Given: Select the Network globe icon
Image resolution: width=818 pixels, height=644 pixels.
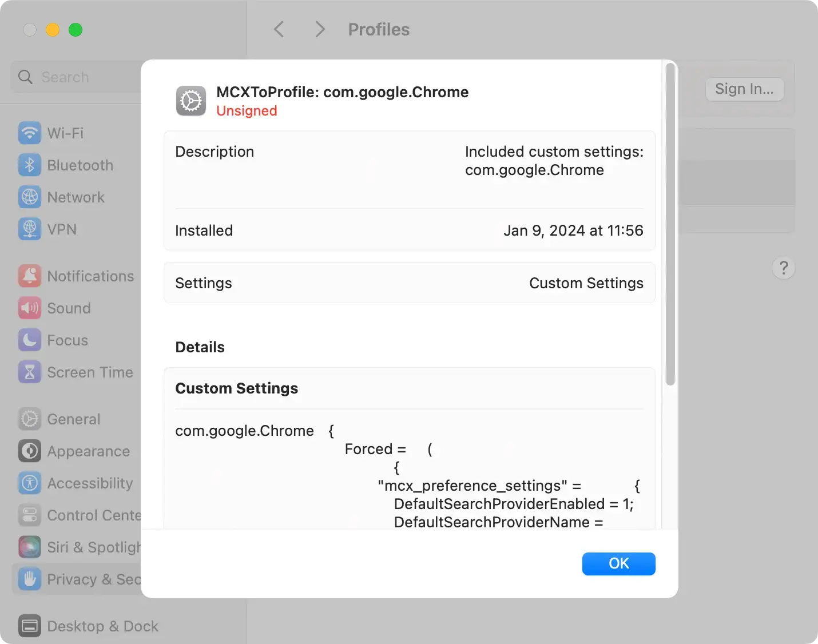Looking at the screenshot, I should click(x=30, y=197).
